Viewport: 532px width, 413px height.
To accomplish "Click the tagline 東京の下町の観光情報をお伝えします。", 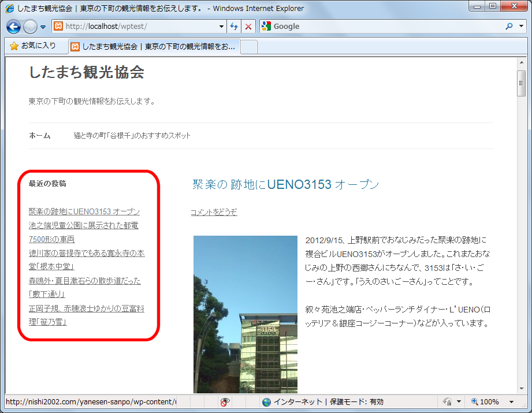I will 92,101.
